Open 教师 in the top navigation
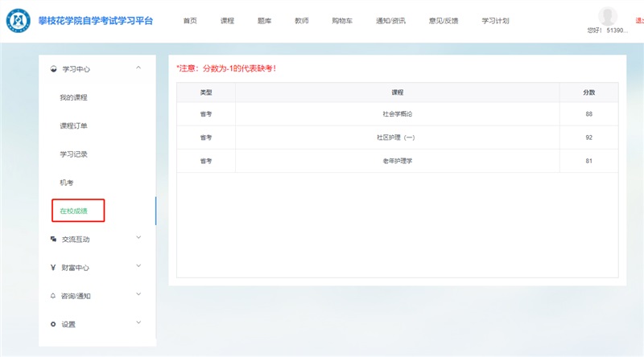Viewport: 644px width, 357px height. [301, 21]
